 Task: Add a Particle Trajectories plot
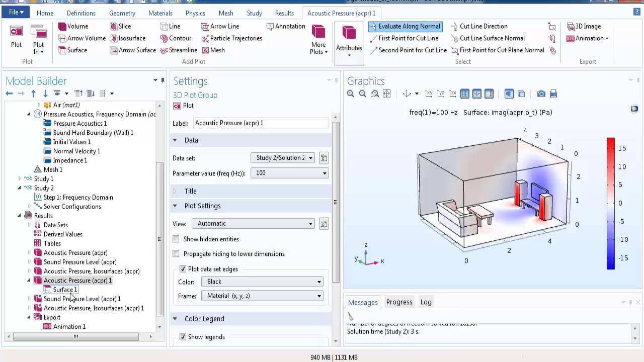tap(232, 38)
